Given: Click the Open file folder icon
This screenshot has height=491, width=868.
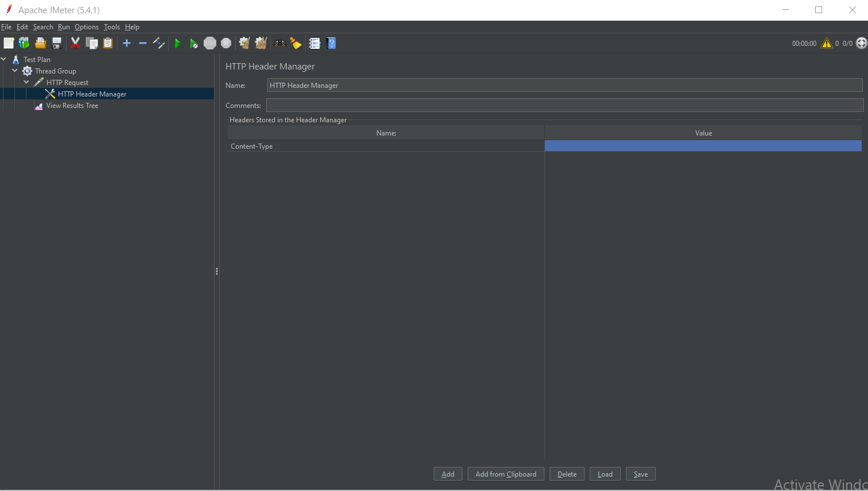Looking at the screenshot, I should pos(40,43).
